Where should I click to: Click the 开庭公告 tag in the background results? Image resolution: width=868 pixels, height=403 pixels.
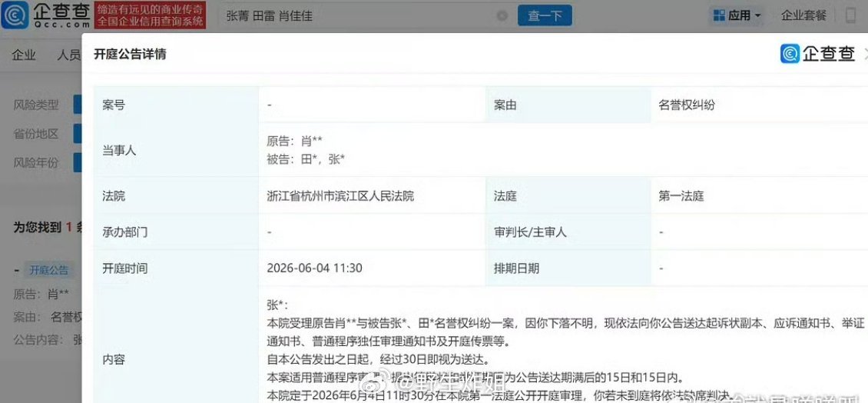click(49, 271)
